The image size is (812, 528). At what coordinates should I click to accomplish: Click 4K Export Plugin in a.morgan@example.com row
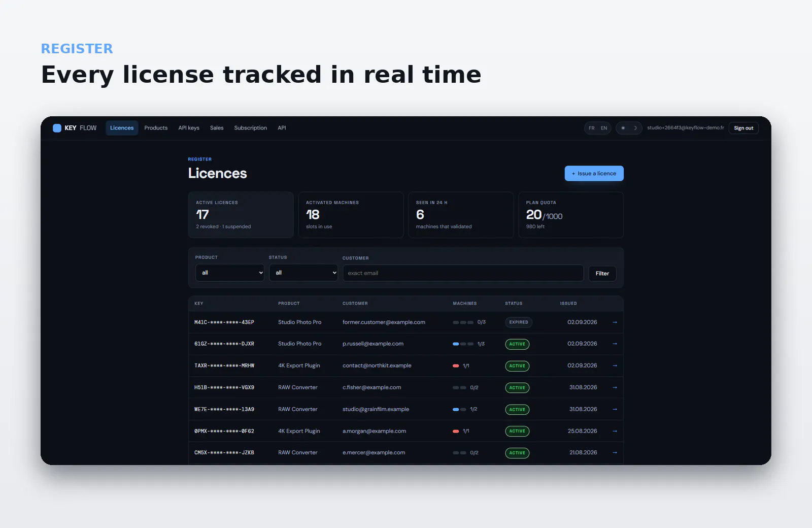click(x=299, y=431)
